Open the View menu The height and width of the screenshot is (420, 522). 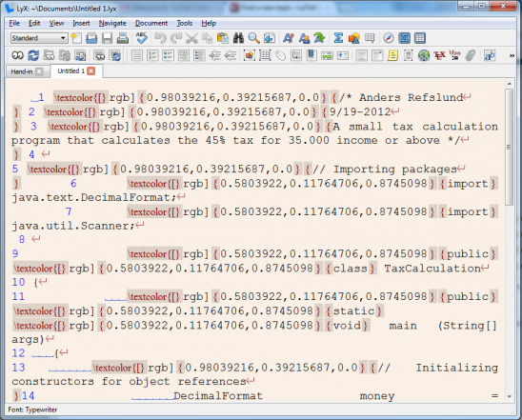pos(56,23)
